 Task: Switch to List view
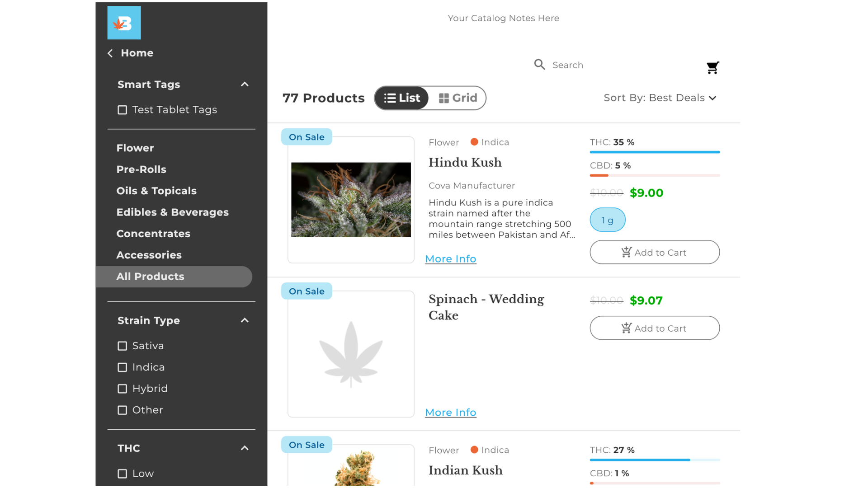pyautogui.click(x=402, y=98)
